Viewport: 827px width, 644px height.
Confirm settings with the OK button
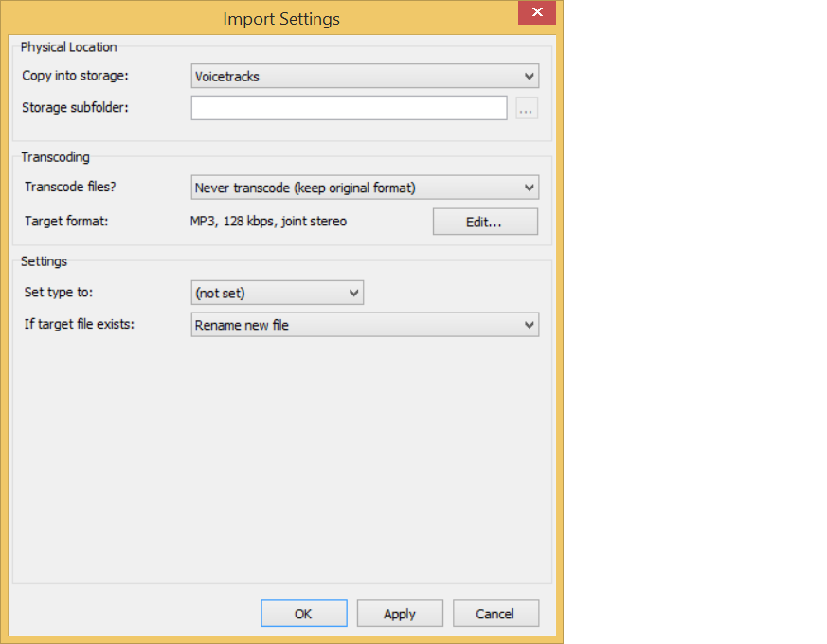tap(303, 614)
